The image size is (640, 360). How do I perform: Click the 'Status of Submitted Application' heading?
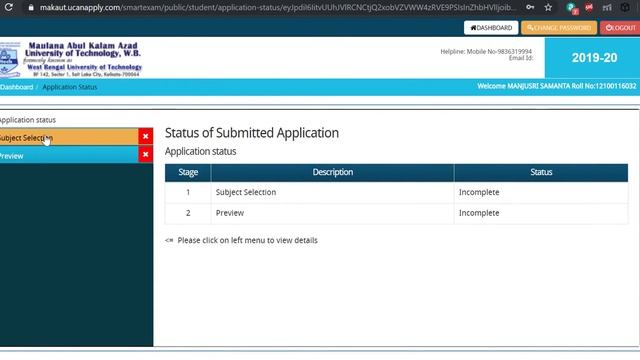pyautogui.click(x=252, y=133)
